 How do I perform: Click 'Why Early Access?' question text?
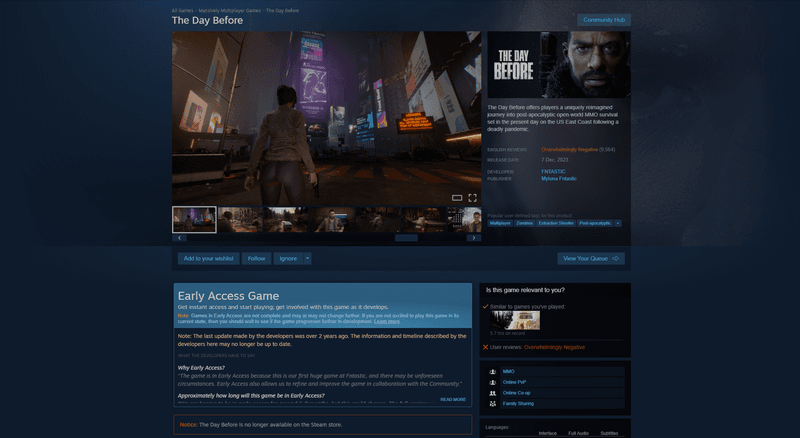[x=201, y=368]
